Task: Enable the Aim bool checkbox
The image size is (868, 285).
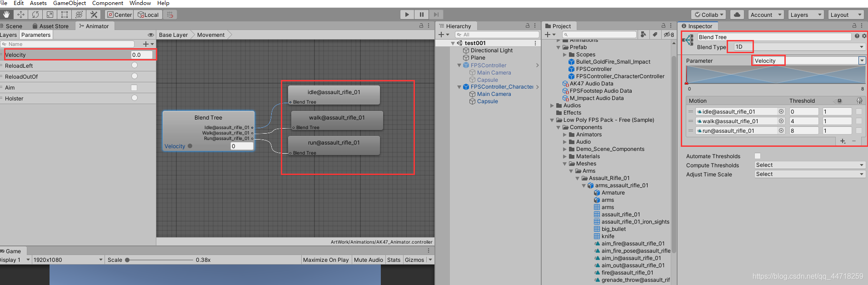Action: (134, 87)
